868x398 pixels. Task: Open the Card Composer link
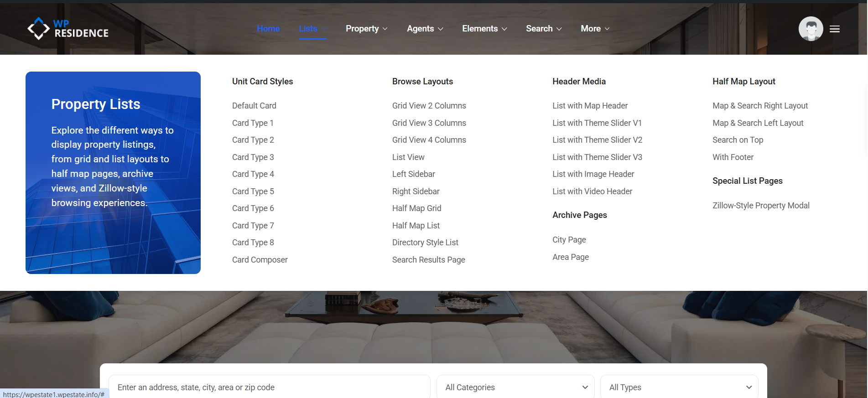pos(260,260)
